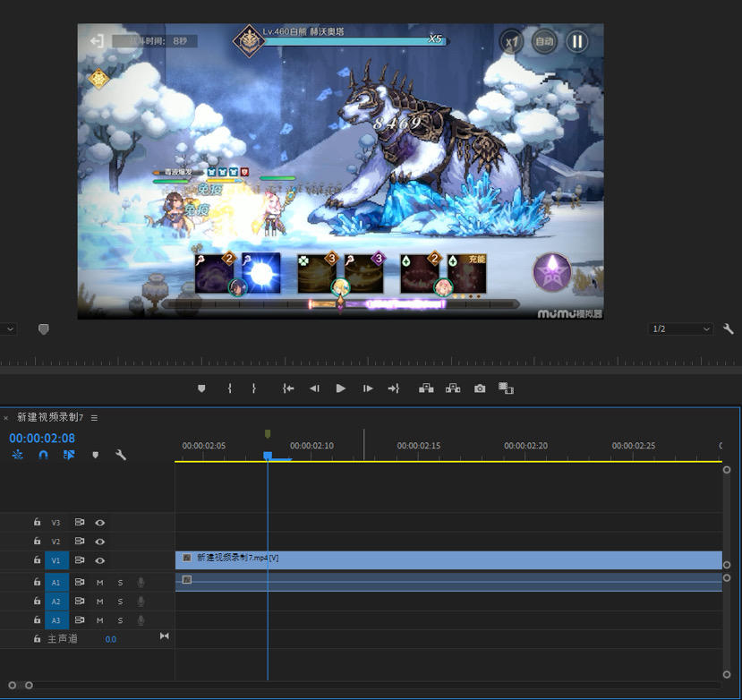Open the 新建视频录制7 sequence panel menu
The width and height of the screenshot is (742, 700).
pos(94,418)
